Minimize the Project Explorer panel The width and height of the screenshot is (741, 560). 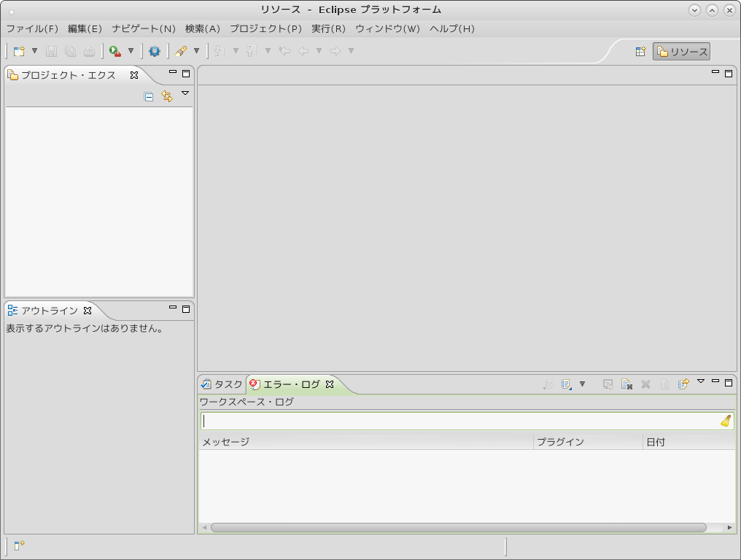click(x=173, y=72)
